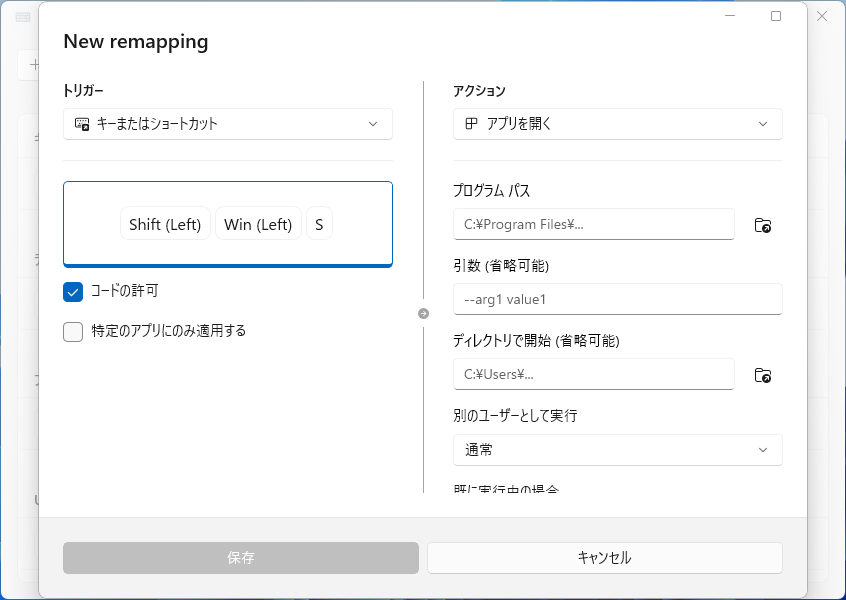Viewport: 846px width, 600px height.
Task: Select the Shift (Left) key chip
Action: point(165,223)
